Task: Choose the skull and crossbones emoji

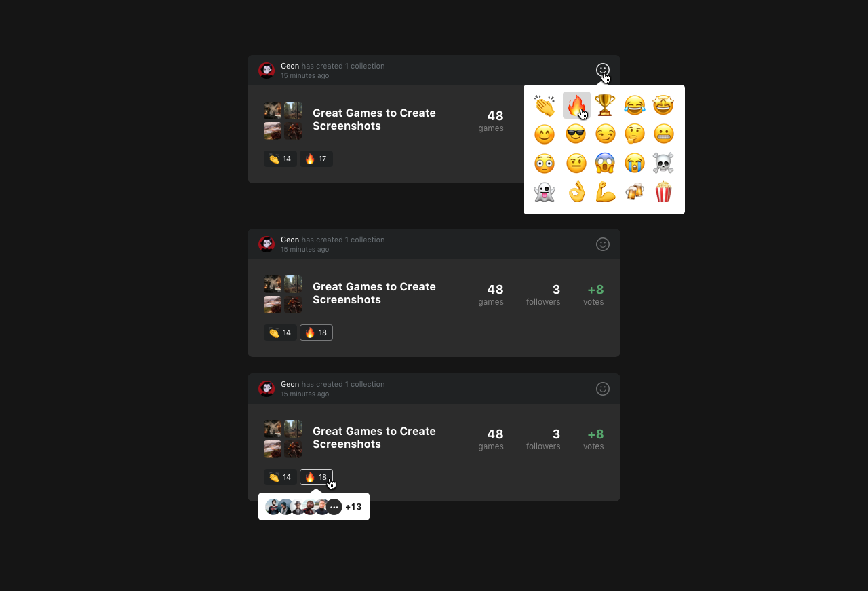Action: [x=663, y=163]
